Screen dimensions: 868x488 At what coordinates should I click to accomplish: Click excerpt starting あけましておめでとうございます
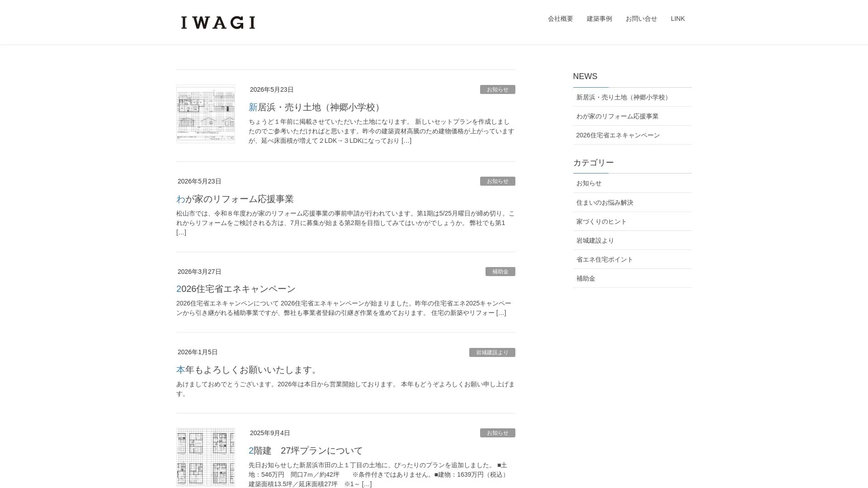(345, 389)
